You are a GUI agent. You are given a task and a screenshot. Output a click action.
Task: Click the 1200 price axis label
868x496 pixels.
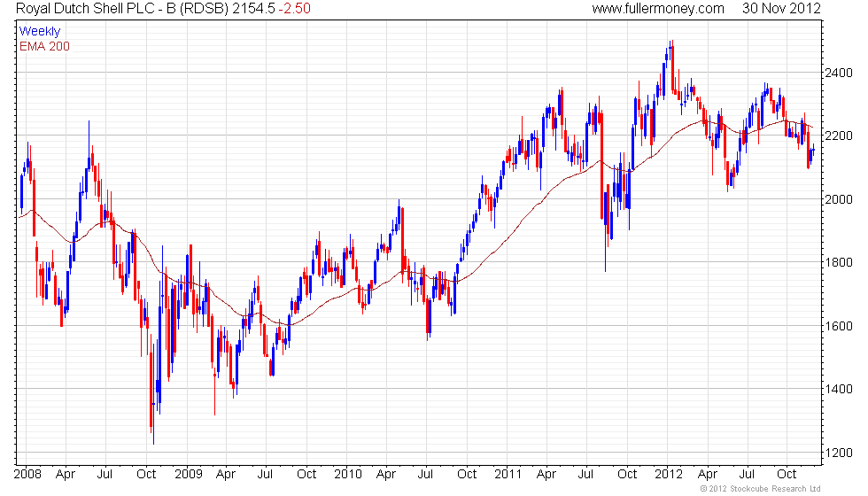click(x=838, y=453)
